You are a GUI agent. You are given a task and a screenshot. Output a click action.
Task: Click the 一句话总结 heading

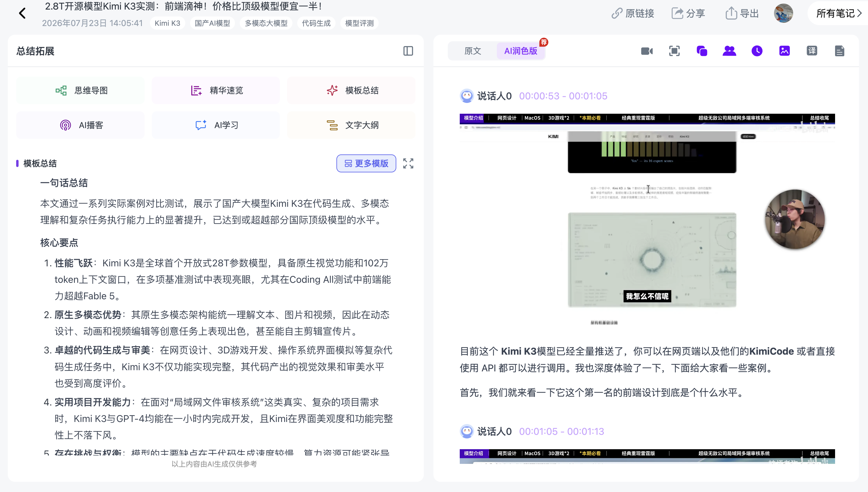64,183
